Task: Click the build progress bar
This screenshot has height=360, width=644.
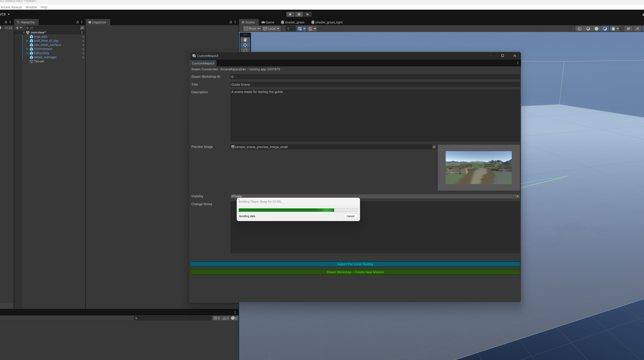Action: tap(298, 210)
